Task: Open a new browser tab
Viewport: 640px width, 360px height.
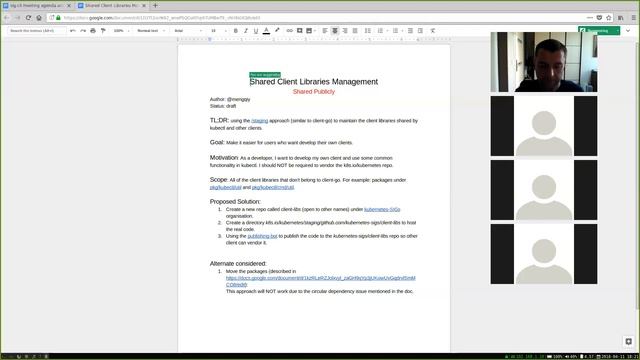Action: (155, 6)
